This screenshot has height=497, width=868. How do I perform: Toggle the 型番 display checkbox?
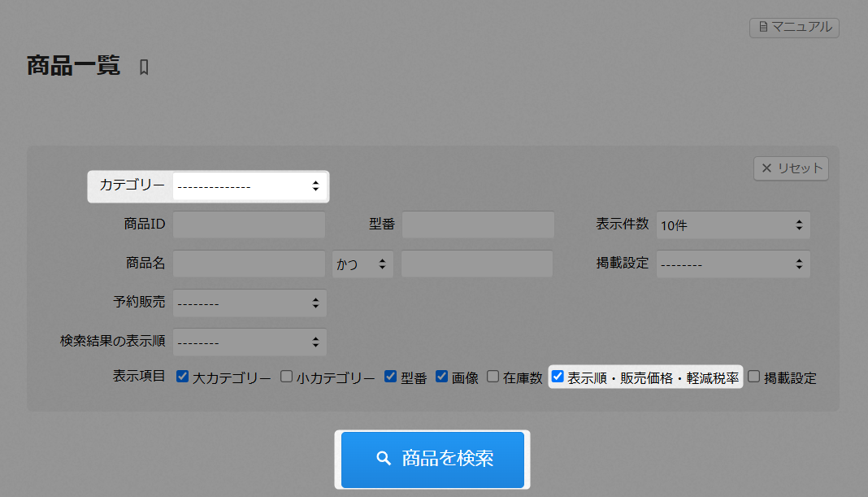(x=390, y=377)
